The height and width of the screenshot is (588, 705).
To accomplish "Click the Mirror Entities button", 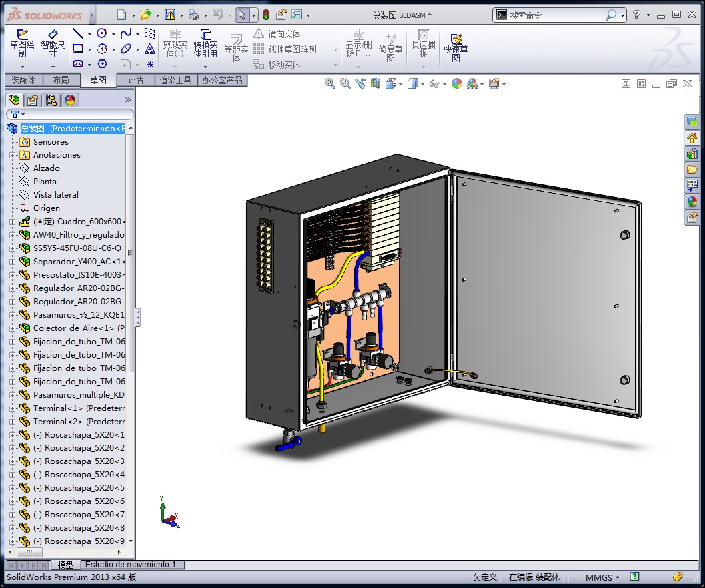I will pyautogui.click(x=277, y=34).
